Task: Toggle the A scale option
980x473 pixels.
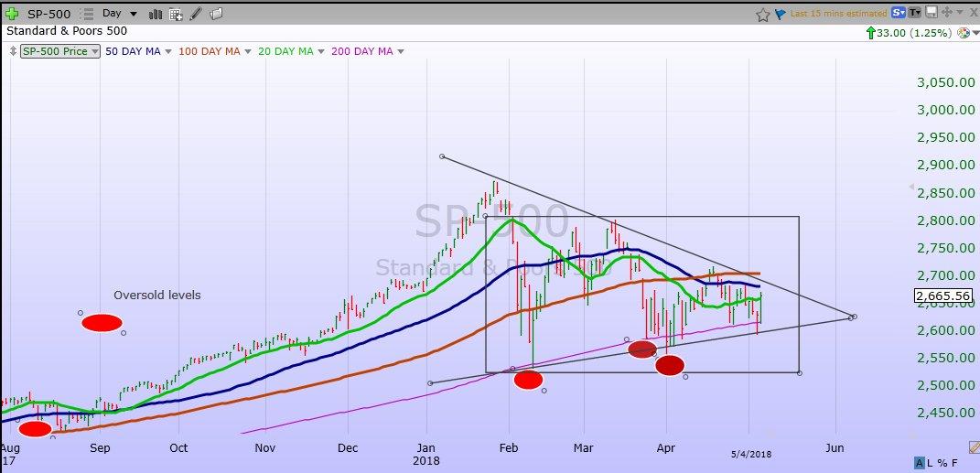Action: click(919, 463)
